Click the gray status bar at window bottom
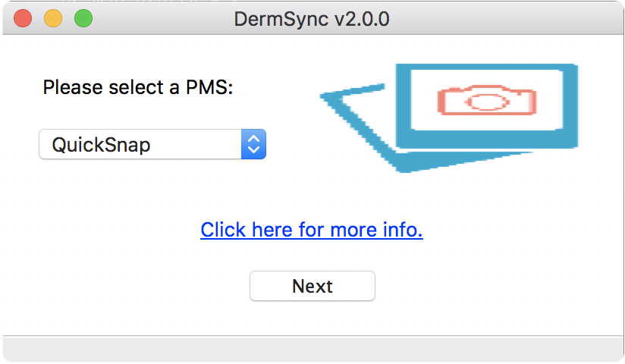Image resolution: width=625 pixels, height=364 pixels. pos(312,349)
